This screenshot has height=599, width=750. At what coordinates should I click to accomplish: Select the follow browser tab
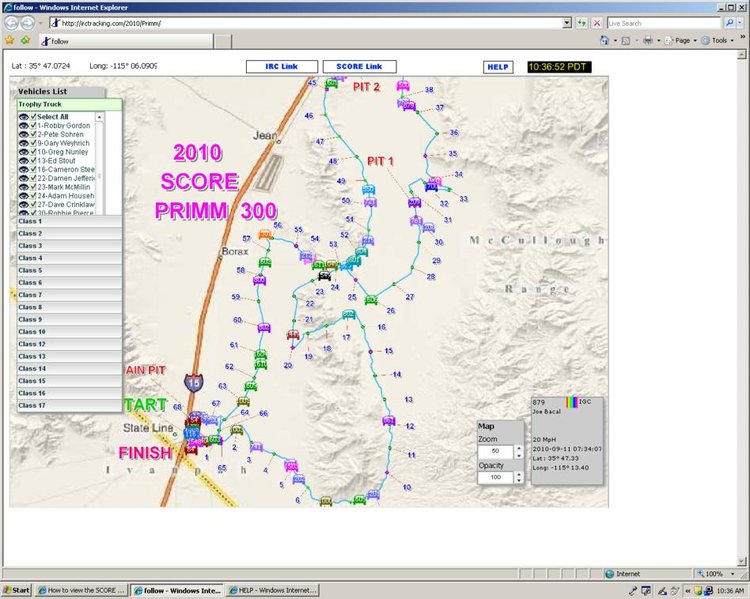(126, 42)
